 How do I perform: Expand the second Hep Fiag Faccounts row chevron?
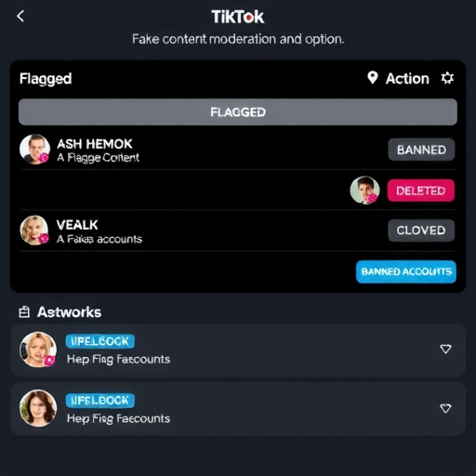pos(445,408)
